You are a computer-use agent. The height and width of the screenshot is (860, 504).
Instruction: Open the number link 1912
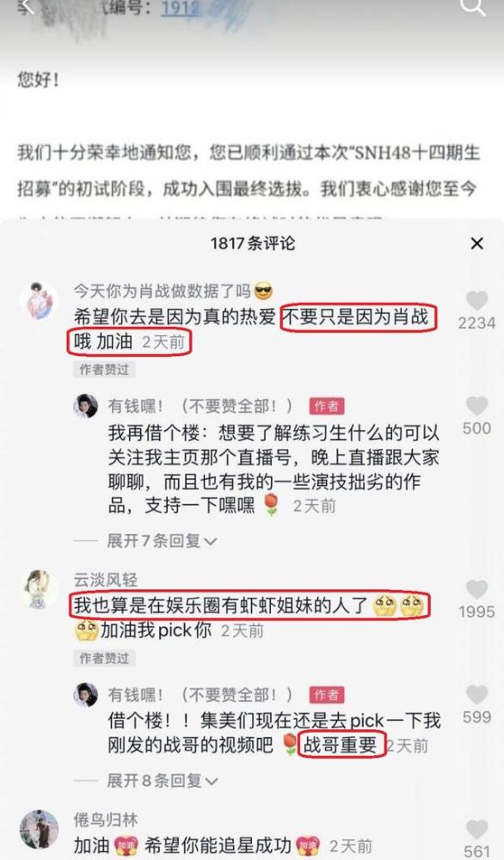click(181, 8)
